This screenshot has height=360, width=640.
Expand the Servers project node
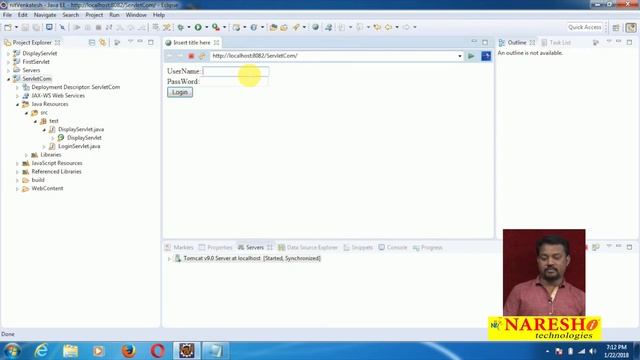click(x=8, y=70)
